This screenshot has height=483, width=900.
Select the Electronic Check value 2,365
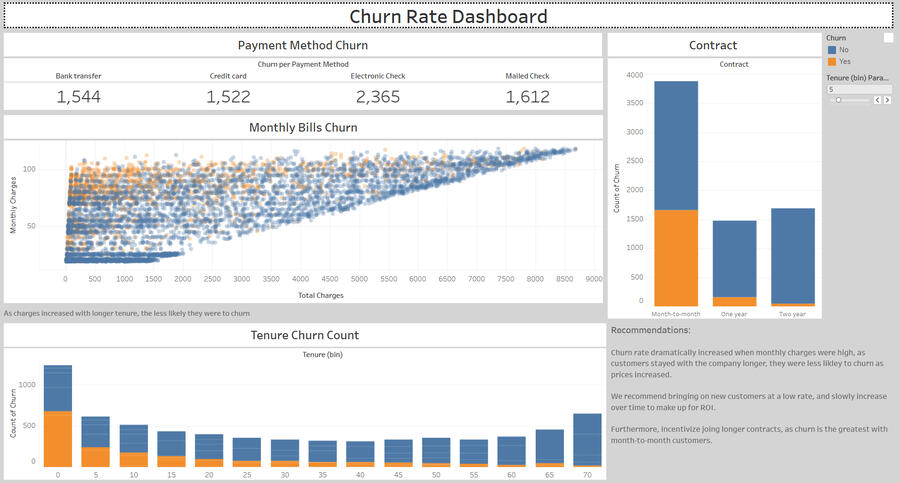(378, 96)
